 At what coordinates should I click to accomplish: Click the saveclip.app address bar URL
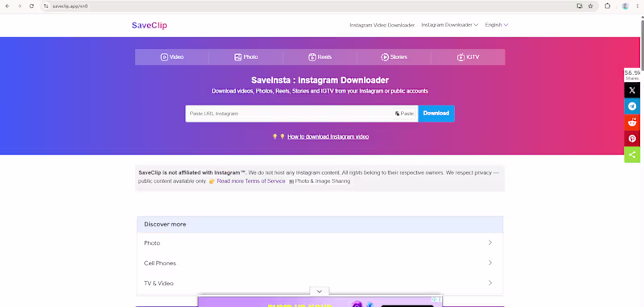coord(70,6)
